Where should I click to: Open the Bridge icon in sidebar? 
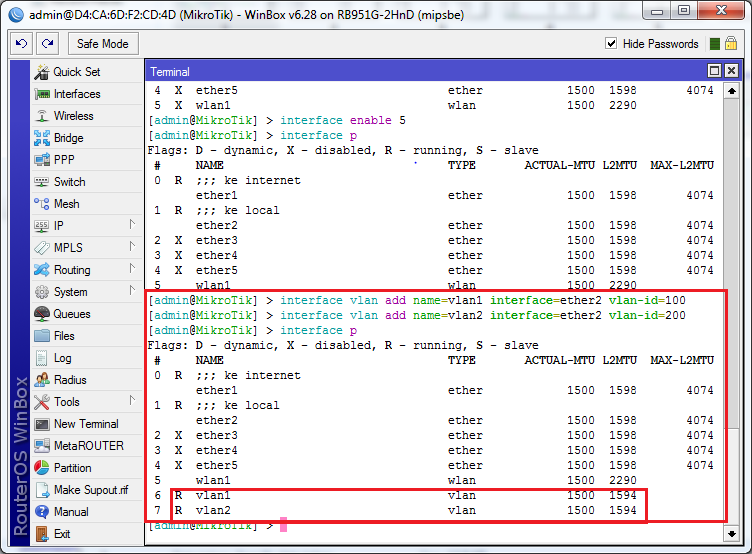[42, 138]
